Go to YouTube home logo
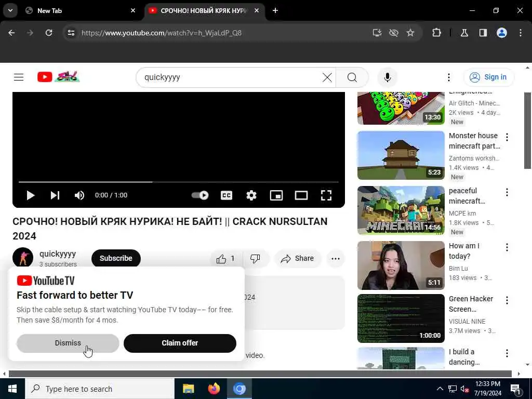Screen dimensions: 532x399 pyautogui.click(x=58, y=77)
